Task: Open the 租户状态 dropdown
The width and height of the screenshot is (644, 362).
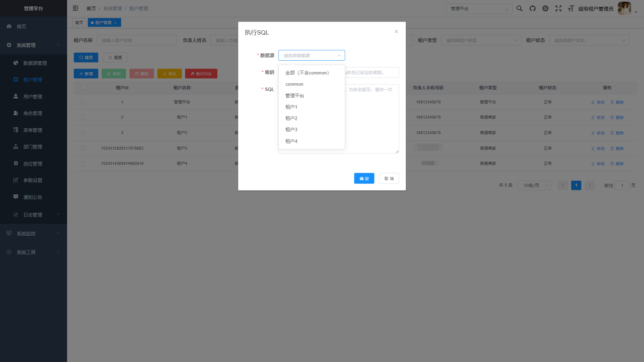Action: click(589, 40)
